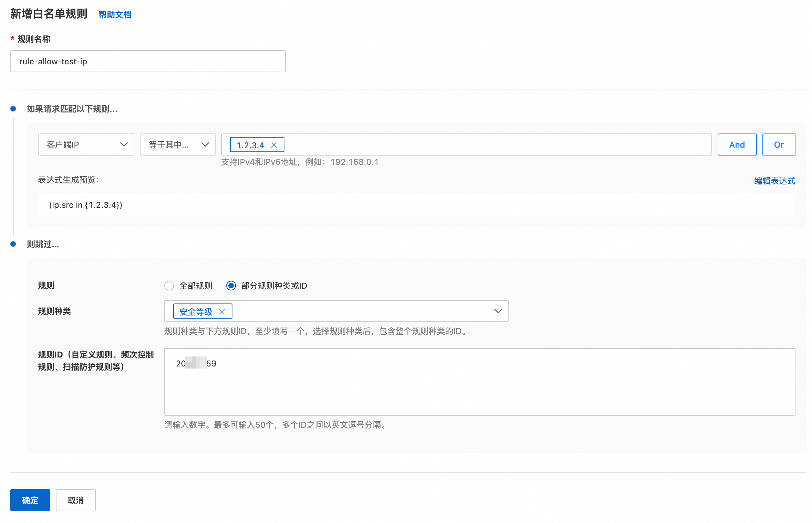The height and width of the screenshot is (523, 812).
Task: Remove the 1.2.3.4 IP tag
Action: point(274,145)
